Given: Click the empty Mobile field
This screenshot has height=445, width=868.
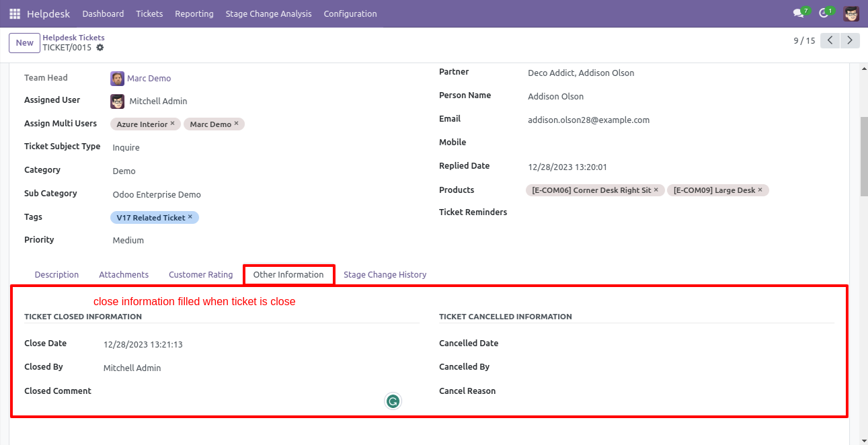Looking at the screenshot, I should click(680, 143).
